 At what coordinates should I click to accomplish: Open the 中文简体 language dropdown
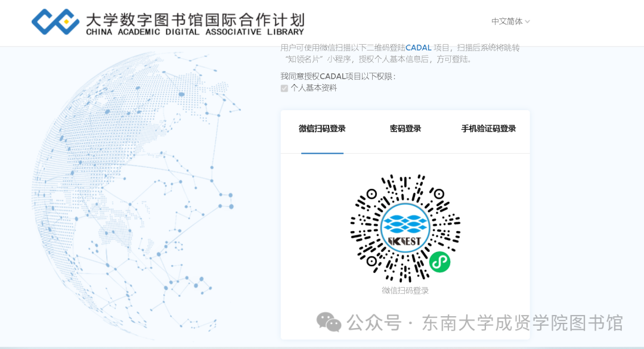coord(510,21)
